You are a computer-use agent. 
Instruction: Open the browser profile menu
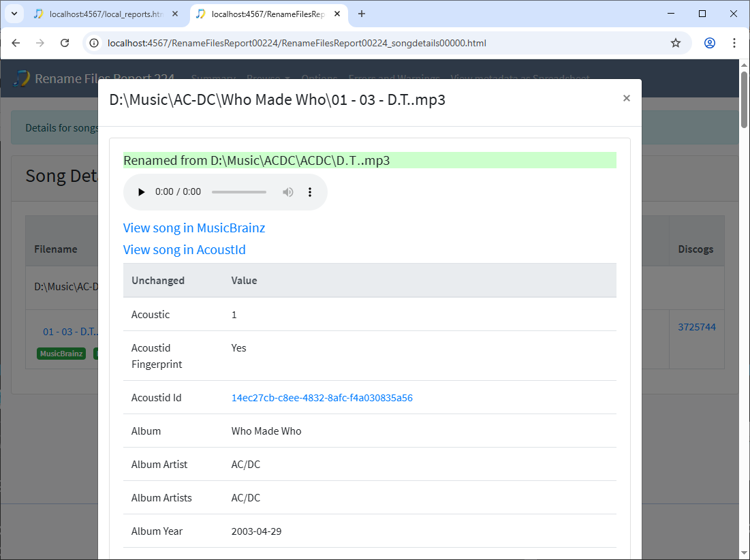pos(710,43)
